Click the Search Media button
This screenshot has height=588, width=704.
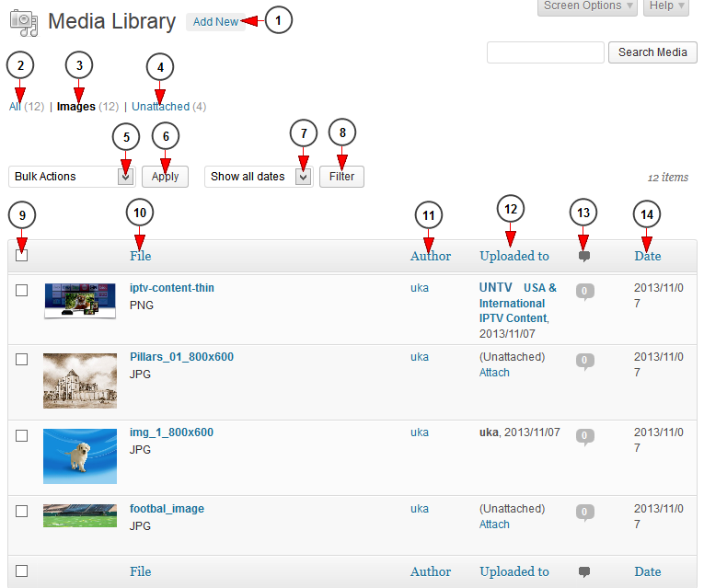(x=652, y=52)
